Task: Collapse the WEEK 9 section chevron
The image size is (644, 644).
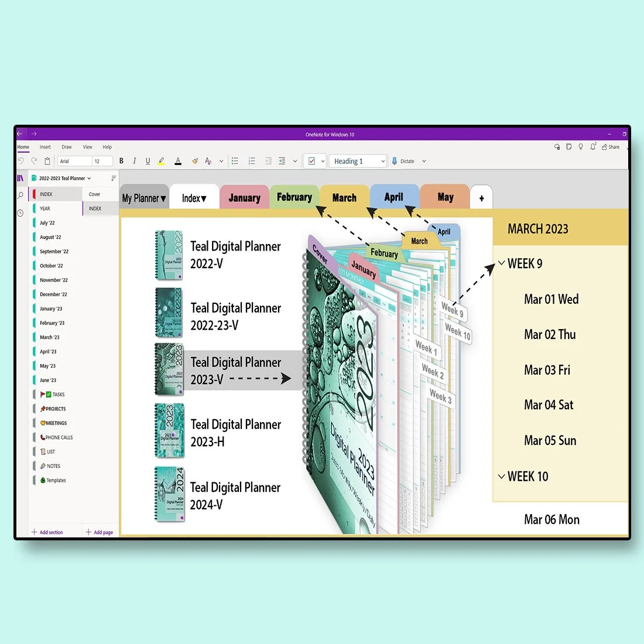Action: [x=502, y=263]
